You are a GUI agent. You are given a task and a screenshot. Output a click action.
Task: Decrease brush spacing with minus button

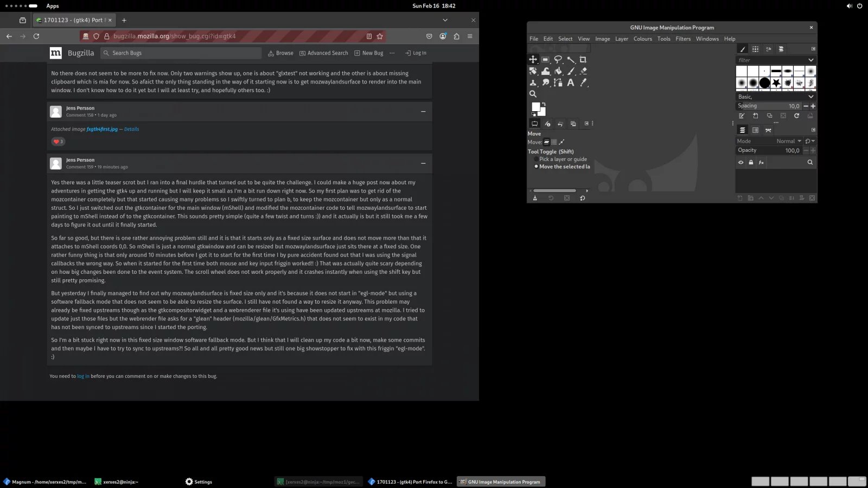(x=806, y=106)
